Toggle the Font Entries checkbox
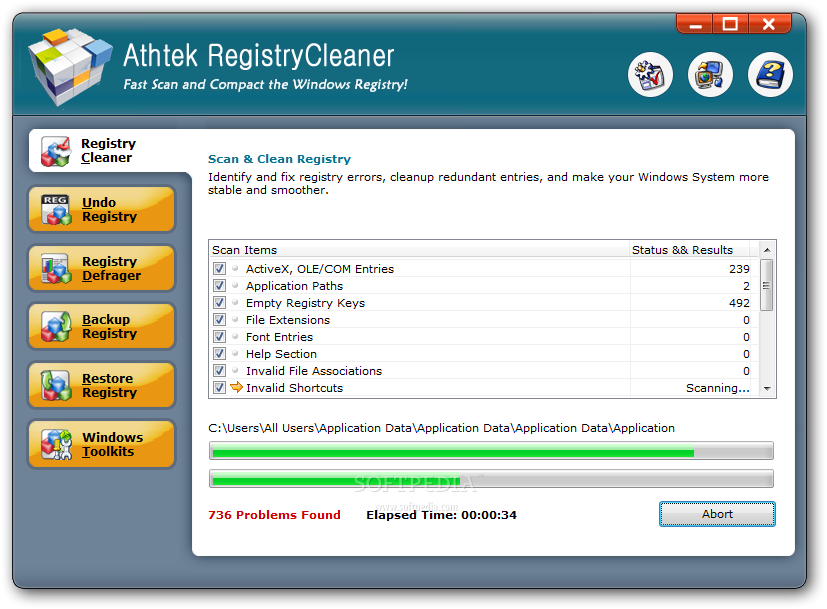The height and width of the screenshot is (609, 827). 219,336
